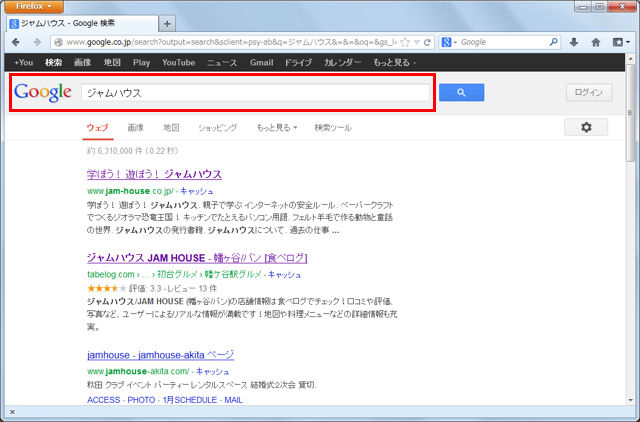This screenshot has width=640, height=422.
Task: Select the ウェブ results tab
Action: pos(98,128)
